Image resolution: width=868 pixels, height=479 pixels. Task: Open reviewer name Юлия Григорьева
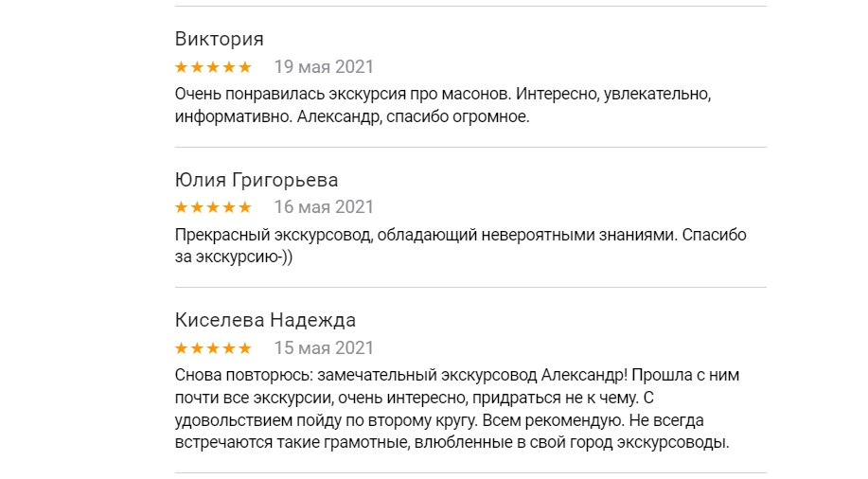tap(257, 180)
